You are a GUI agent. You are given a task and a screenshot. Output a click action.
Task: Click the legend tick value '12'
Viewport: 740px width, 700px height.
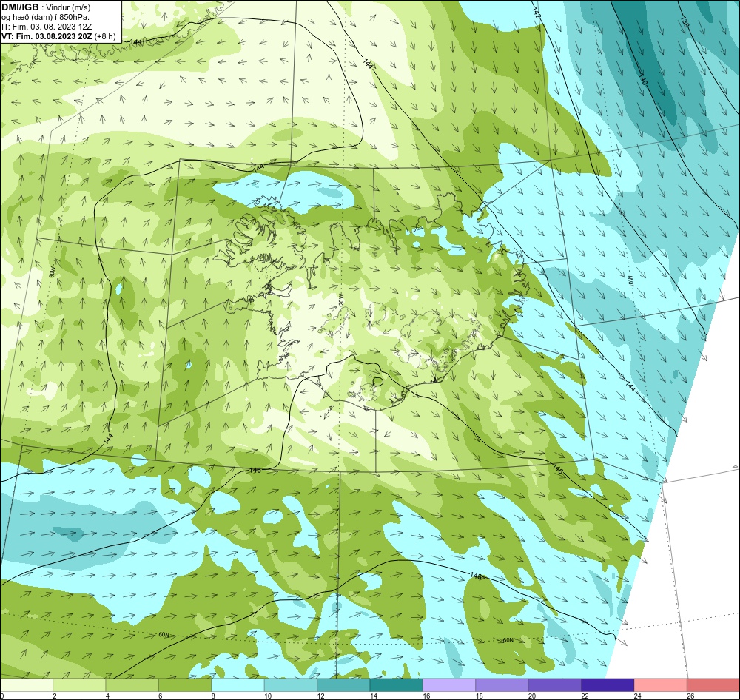point(321,696)
